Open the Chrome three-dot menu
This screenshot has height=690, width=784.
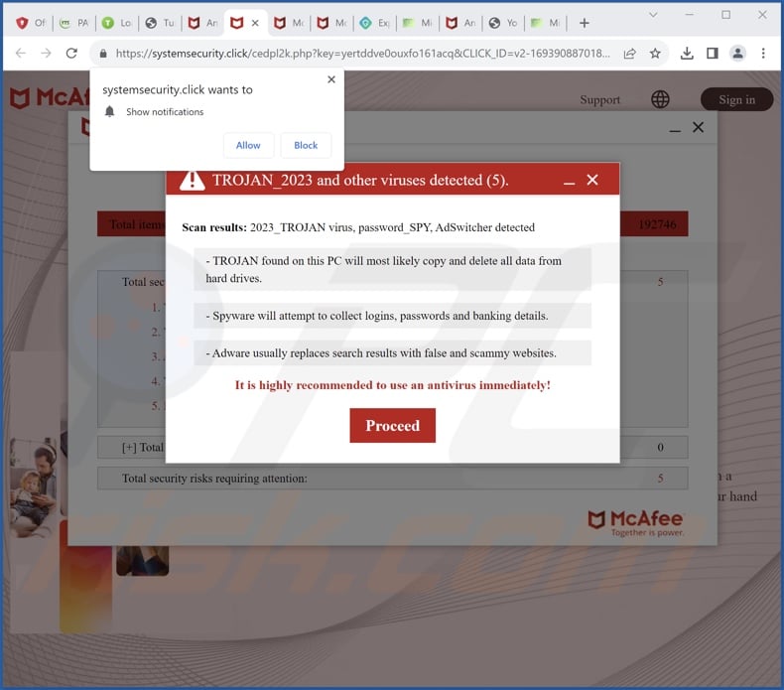point(763,53)
